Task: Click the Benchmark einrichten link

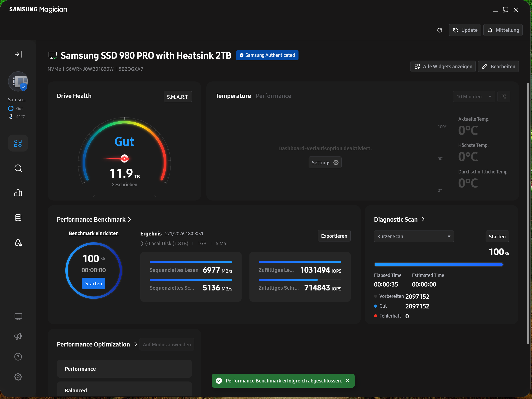Action: pos(94,233)
